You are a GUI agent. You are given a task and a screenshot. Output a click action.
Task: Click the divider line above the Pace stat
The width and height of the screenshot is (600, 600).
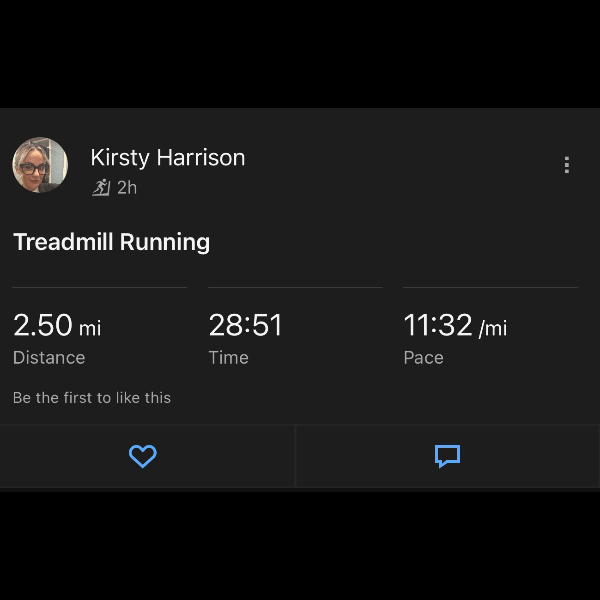[x=490, y=287]
